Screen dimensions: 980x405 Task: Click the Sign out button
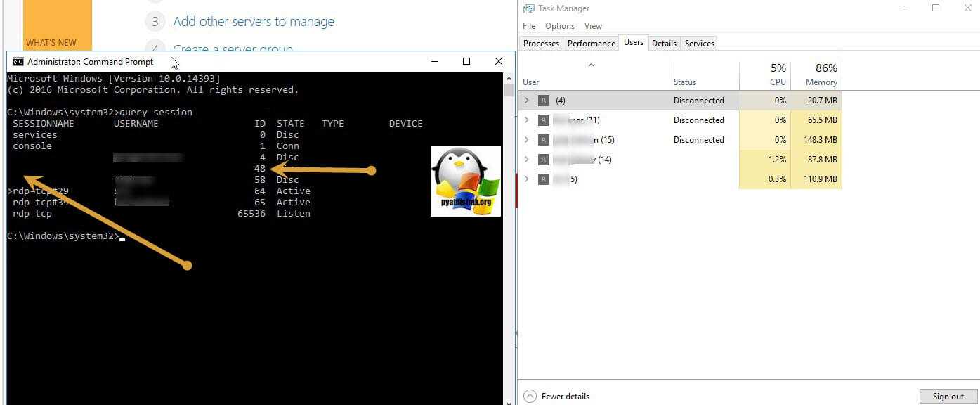948,397
